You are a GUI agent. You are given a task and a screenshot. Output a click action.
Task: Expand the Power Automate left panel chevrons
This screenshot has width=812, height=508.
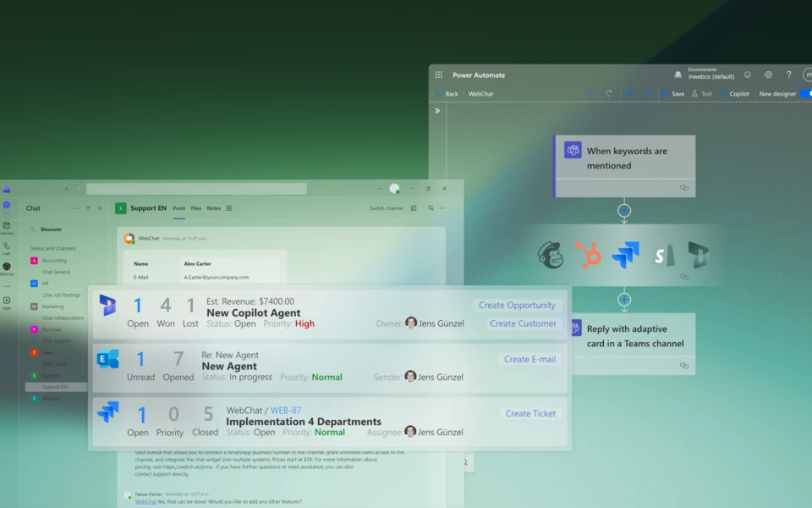437,110
